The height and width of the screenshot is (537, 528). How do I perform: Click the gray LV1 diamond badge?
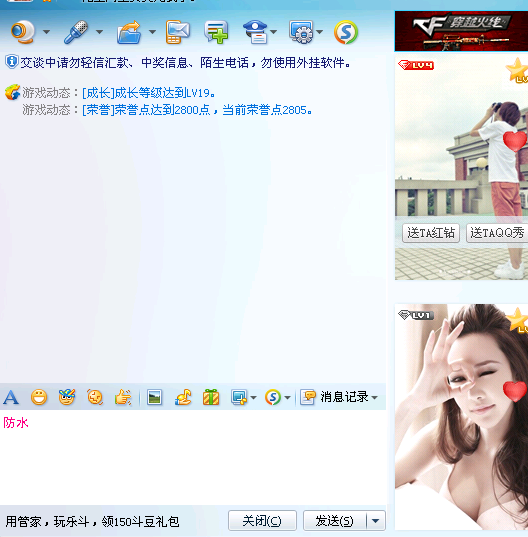click(x=416, y=315)
